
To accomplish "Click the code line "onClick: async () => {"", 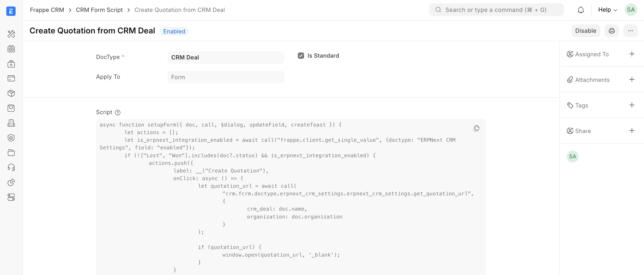I will pos(208,178).
